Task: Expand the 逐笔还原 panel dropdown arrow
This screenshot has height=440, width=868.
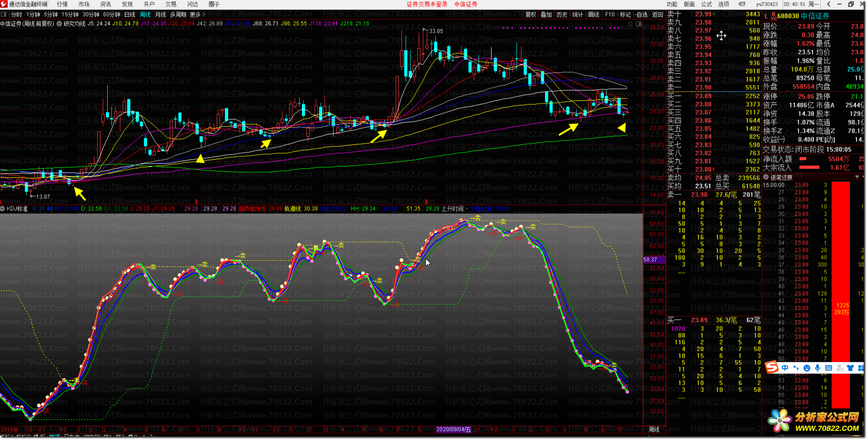Action: tap(766, 177)
